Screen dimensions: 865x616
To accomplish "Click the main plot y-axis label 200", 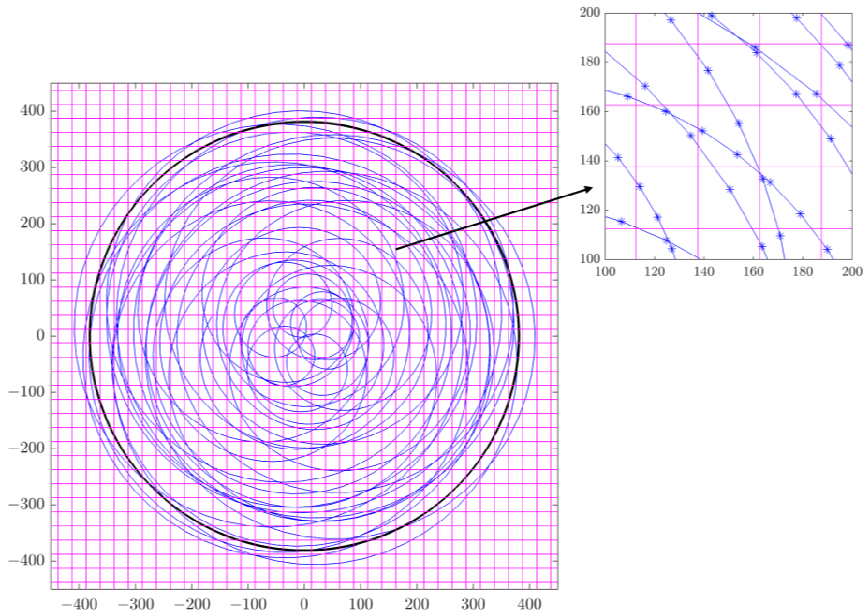I will (x=32, y=223).
